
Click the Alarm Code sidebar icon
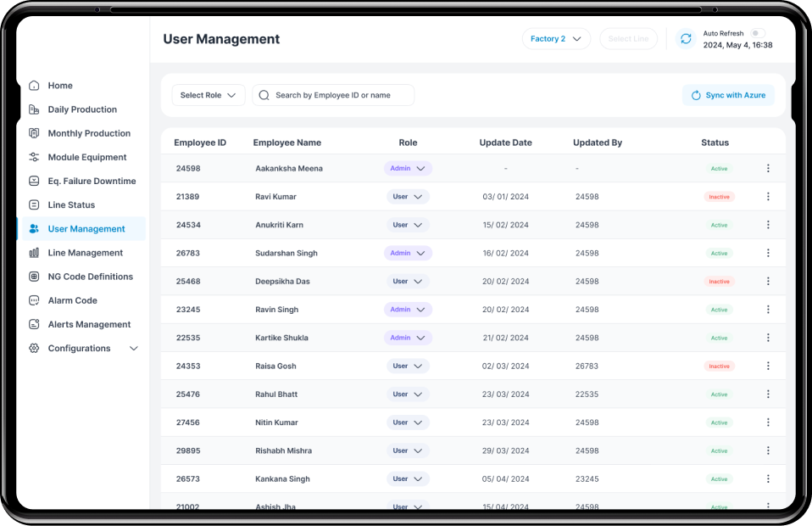pyautogui.click(x=35, y=300)
